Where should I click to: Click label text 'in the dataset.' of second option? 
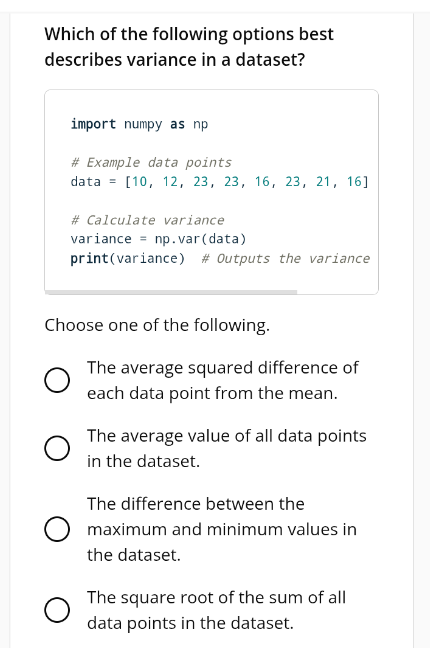[143, 461]
